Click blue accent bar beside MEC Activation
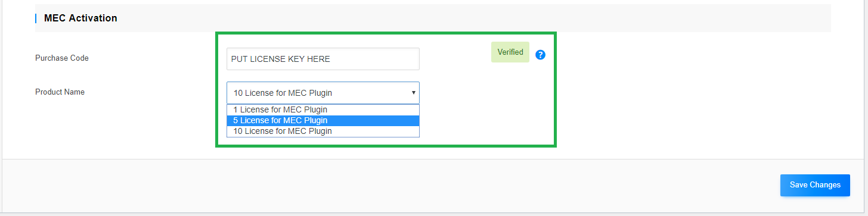868x216 pixels. coord(36,18)
